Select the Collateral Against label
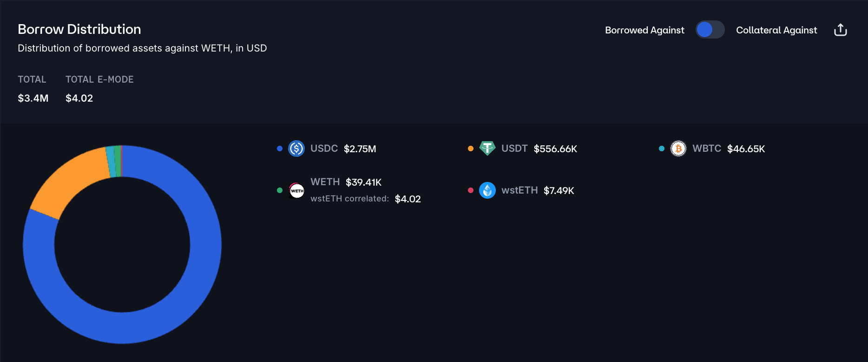This screenshot has width=868, height=362. click(x=776, y=30)
